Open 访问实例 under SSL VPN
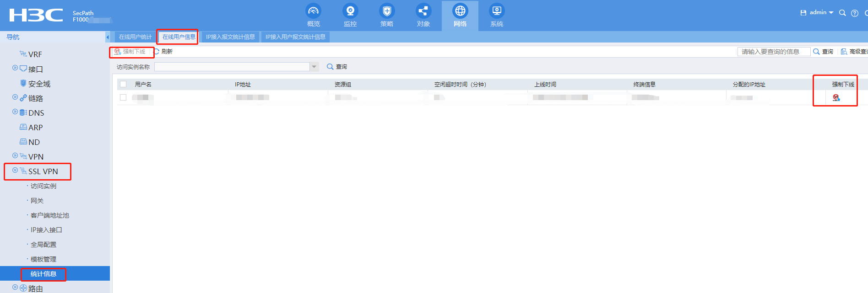The height and width of the screenshot is (293, 868). click(x=43, y=186)
